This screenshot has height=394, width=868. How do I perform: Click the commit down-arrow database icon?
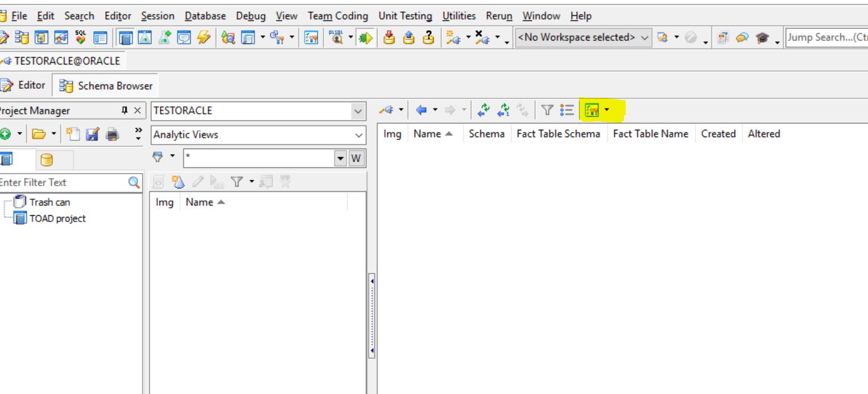pyautogui.click(x=390, y=37)
